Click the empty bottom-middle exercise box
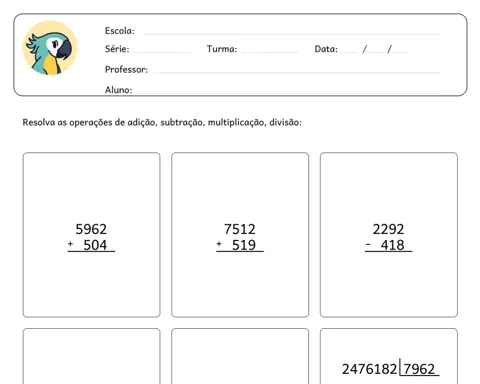 tap(240, 356)
